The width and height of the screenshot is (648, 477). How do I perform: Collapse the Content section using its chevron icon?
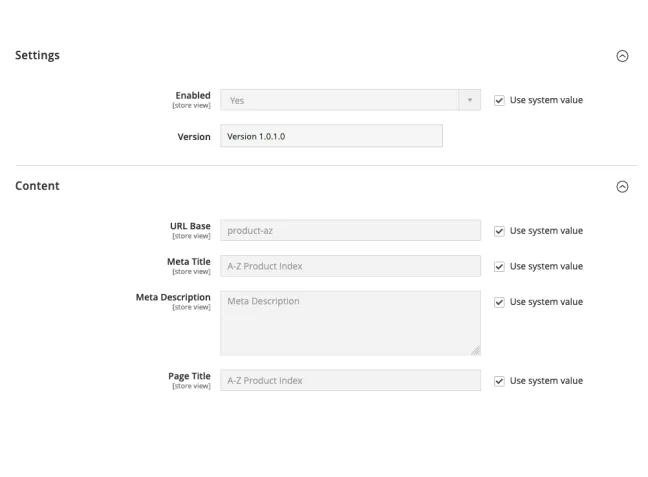tap(622, 187)
